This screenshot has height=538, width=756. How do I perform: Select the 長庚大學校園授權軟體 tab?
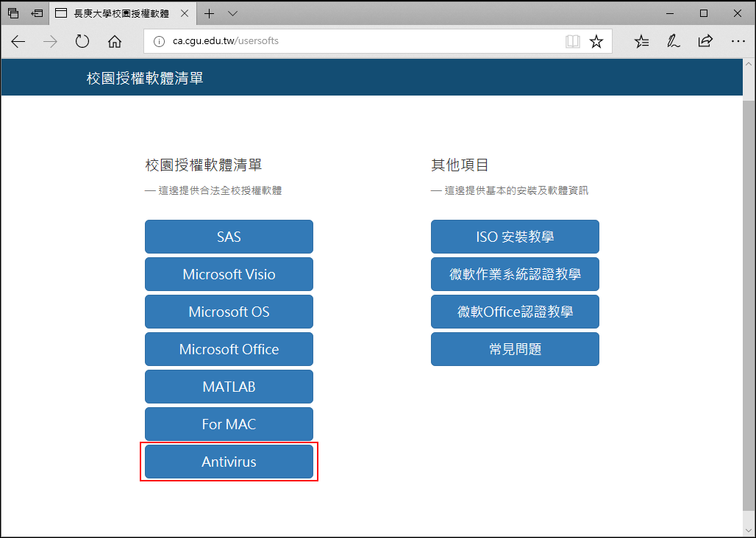tap(123, 13)
